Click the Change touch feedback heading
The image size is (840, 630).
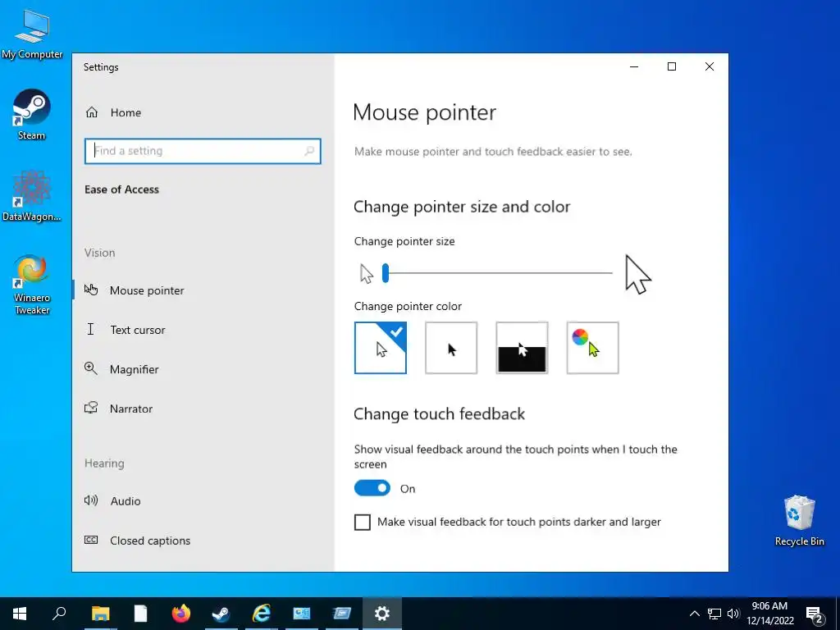440,414
